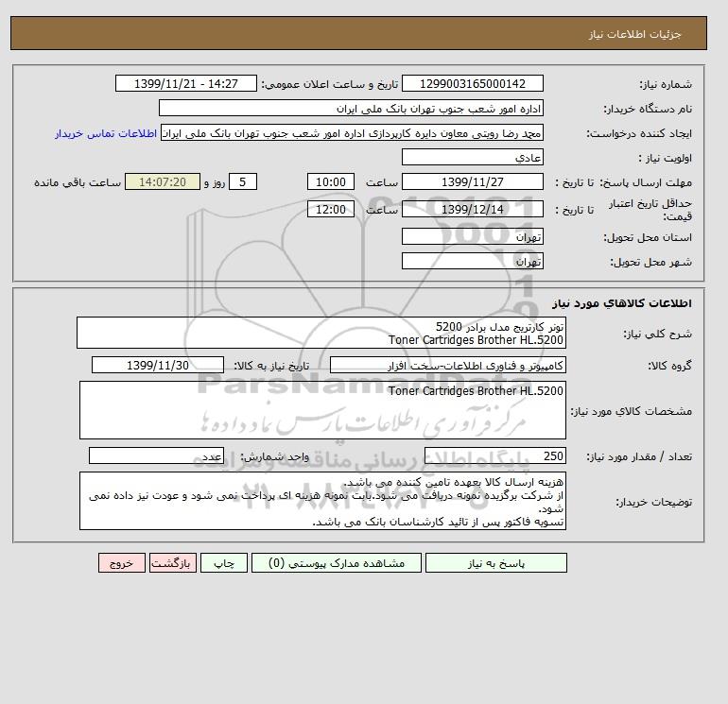Click the general description box تونر کارتریج
The image size is (728, 704).
coord(321,333)
